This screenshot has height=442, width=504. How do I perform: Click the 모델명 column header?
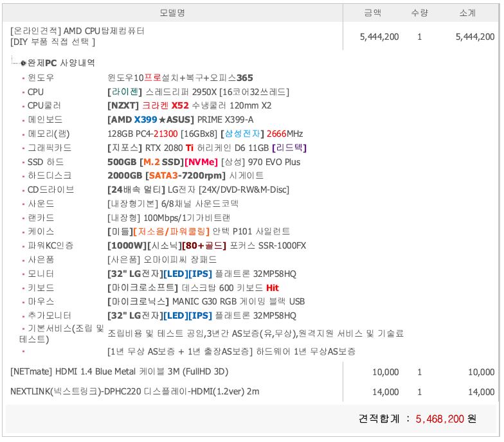tap(172, 13)
